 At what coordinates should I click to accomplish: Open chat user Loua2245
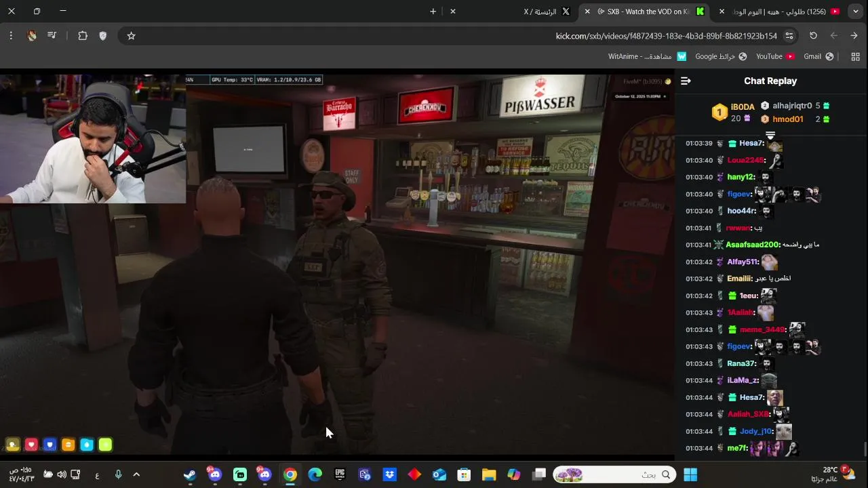pos(746,161)
